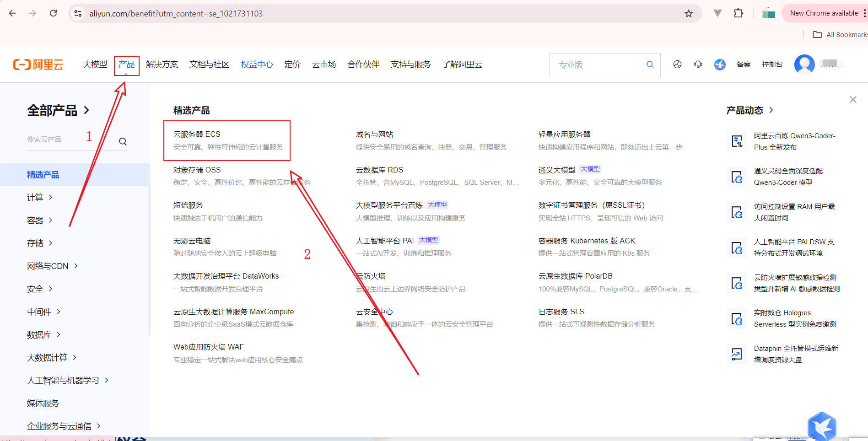Open the 解决方案 nav menu
The height and width of the screenshot is (441, 868).
(162, 65)
